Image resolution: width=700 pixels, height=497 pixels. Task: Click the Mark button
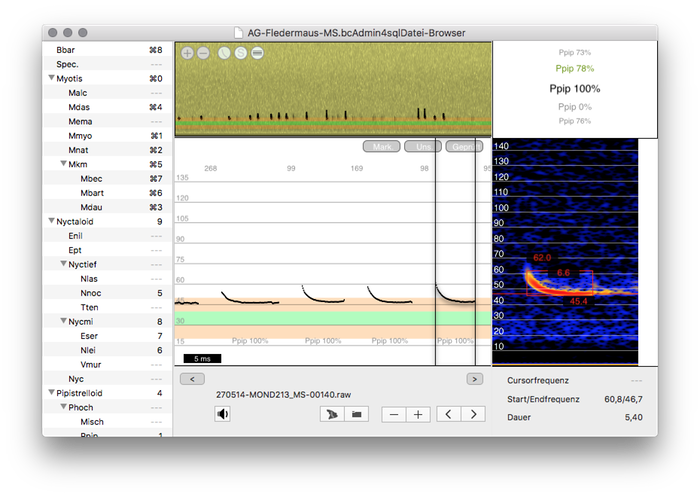tap(382, 147)
